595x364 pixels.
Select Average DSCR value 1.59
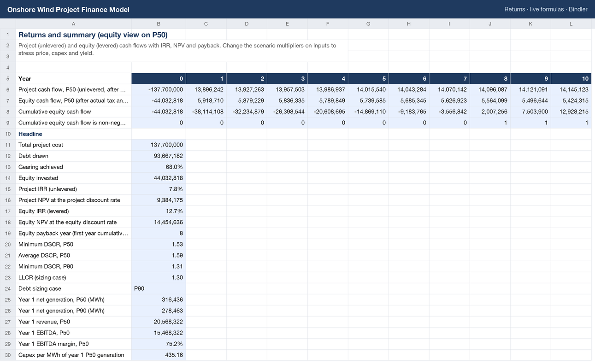pyautogui.click(x=159, y=255)
